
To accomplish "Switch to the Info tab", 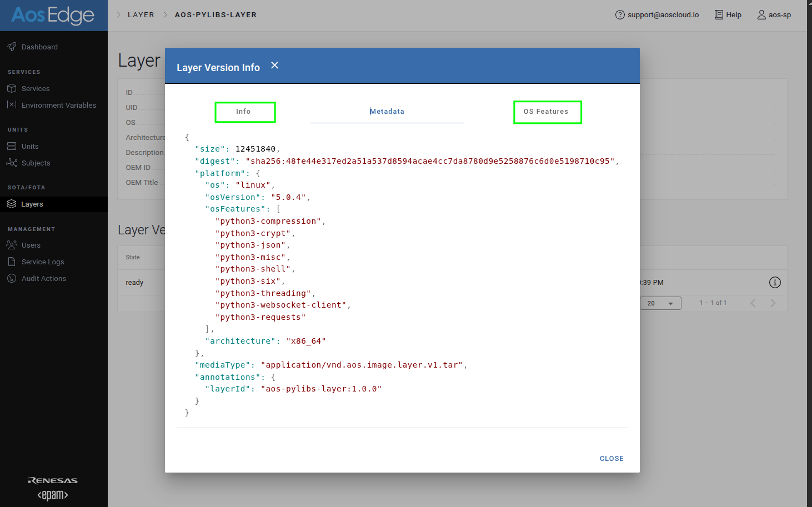I will pos(245,112).
